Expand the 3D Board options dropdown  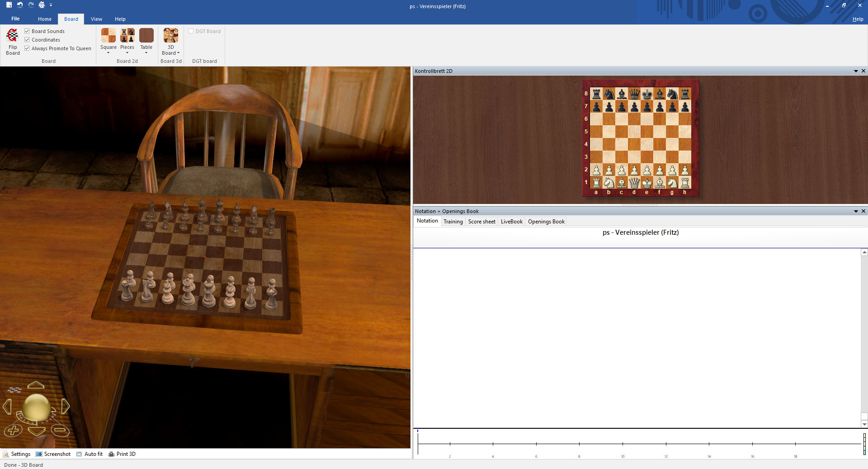(179, 53)
